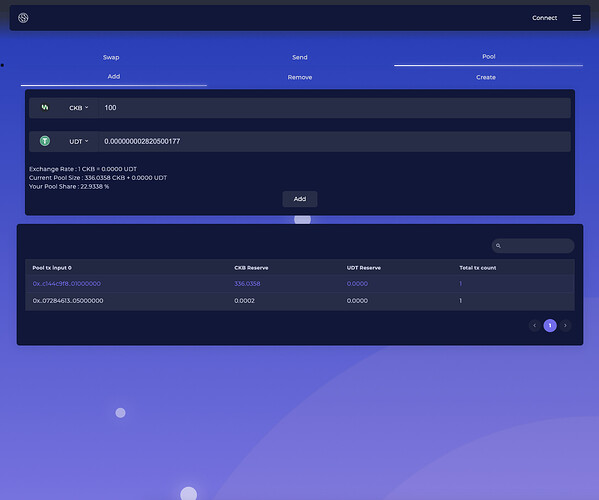The width and height of the screenshot is (599, 500).
Task: Click the UDT Reserve column header
Action: (364, 268)
